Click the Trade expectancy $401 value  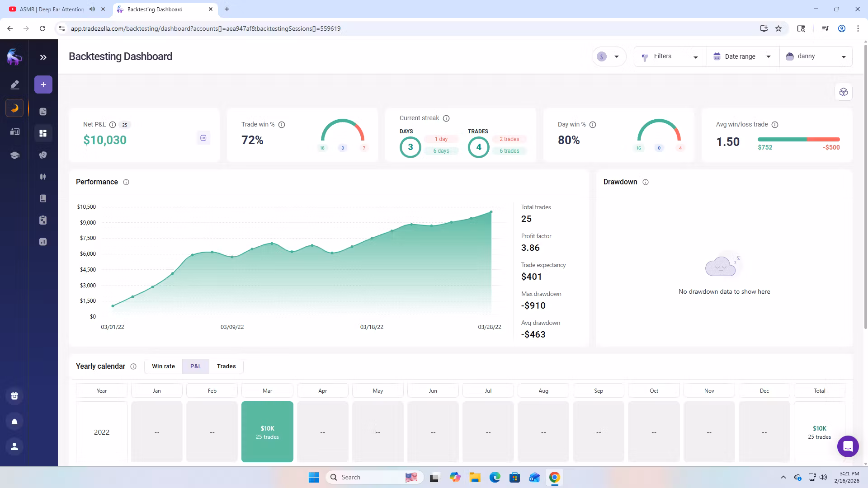click(x=531, y=277)
